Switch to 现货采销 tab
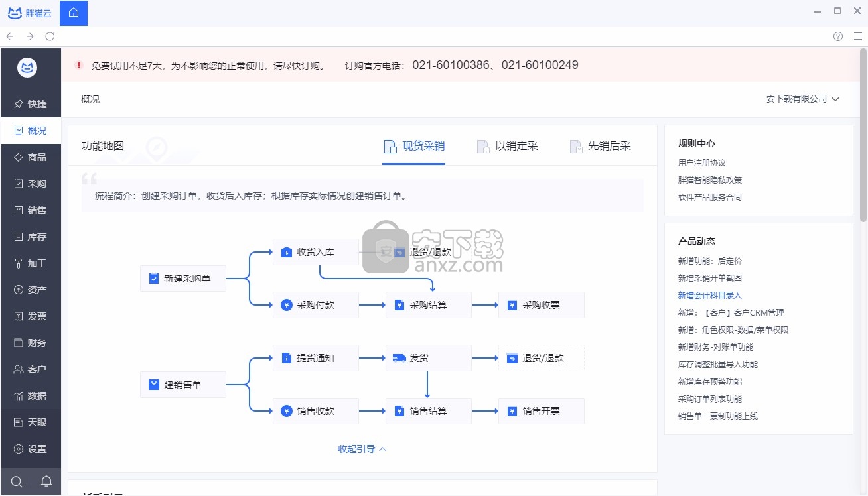The height and width of the screenshot is (496, 868). pos(414,146)
